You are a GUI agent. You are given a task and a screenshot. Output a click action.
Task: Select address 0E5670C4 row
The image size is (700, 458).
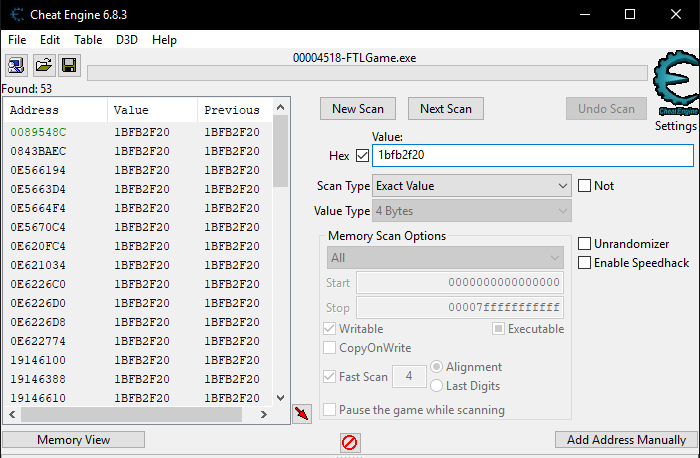coord(138,227)
